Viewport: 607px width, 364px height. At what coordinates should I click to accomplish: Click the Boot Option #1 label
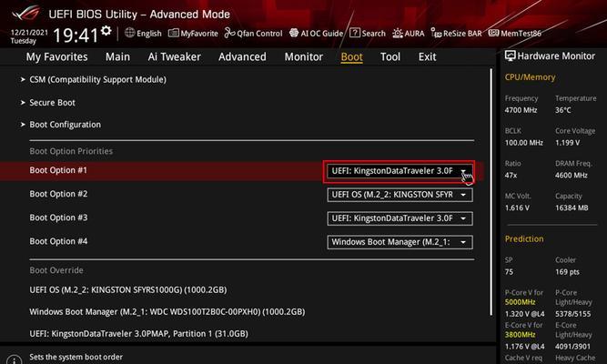pyautogui.click(x=58, y=170)
